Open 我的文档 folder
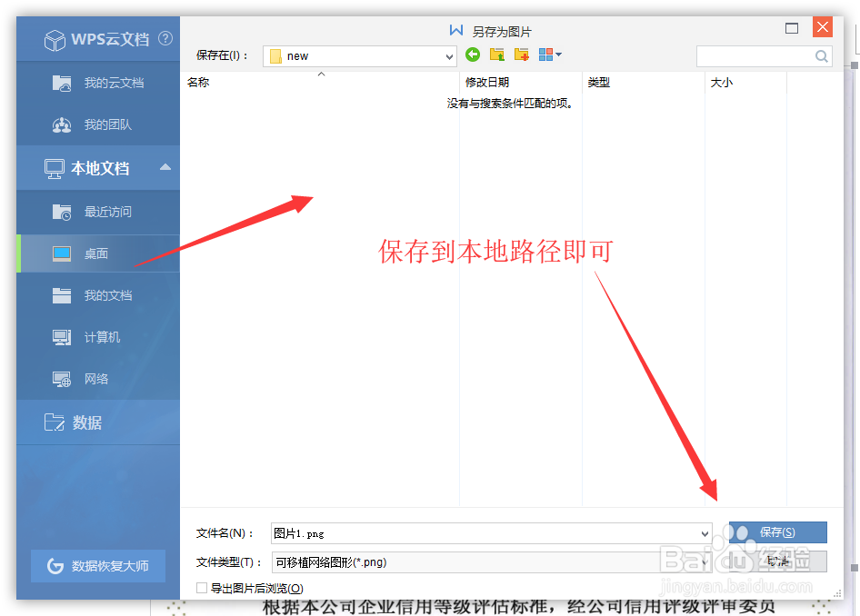This screenshot has height=616, width=860. pos(98,295)
